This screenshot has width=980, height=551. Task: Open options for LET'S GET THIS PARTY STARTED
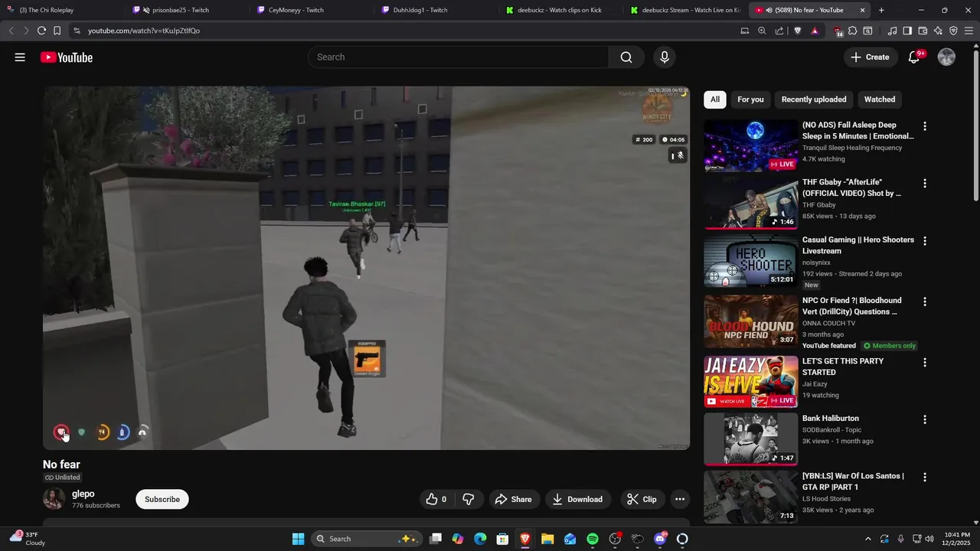coord(925,362)
